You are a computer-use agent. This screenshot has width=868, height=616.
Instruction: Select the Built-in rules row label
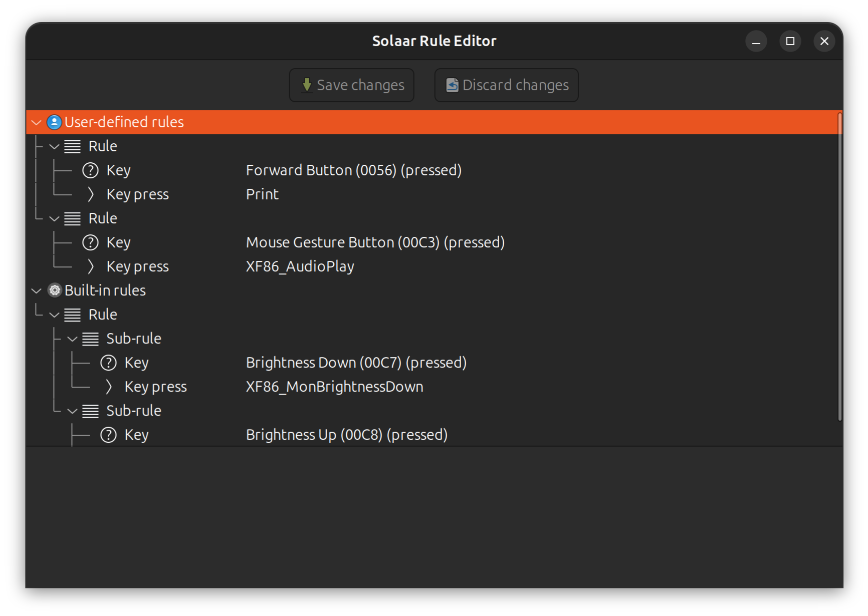105,290
